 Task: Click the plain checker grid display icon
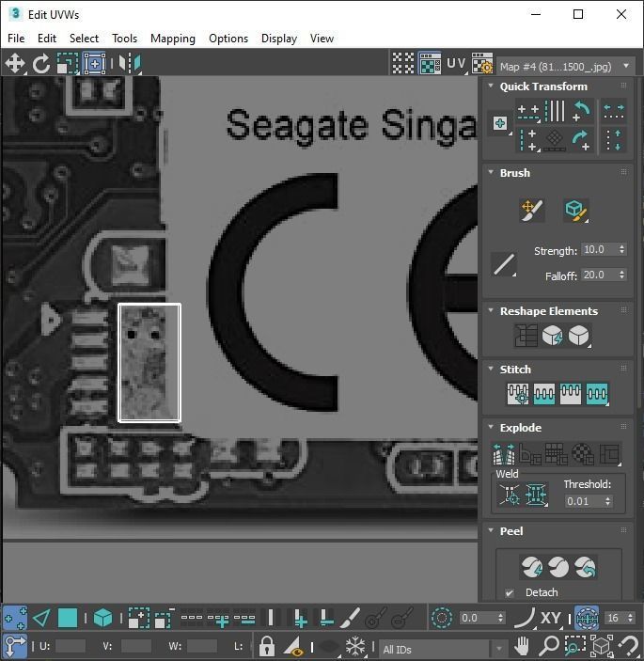click(403, 63)
